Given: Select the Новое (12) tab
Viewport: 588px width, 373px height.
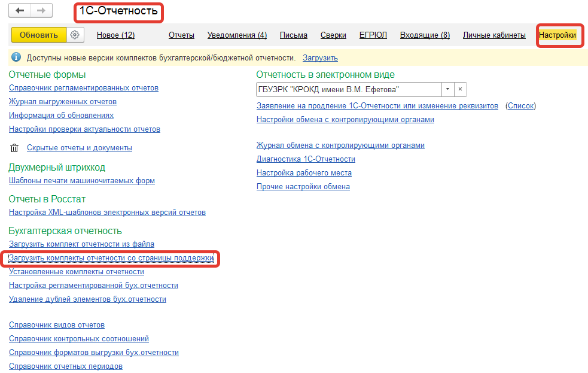Looking at the screenshot, I should pos(115,35).
